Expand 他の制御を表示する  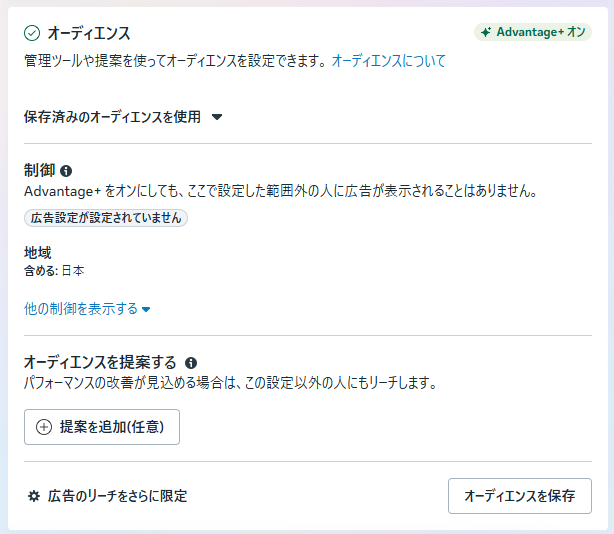click(x=81, y=309)
